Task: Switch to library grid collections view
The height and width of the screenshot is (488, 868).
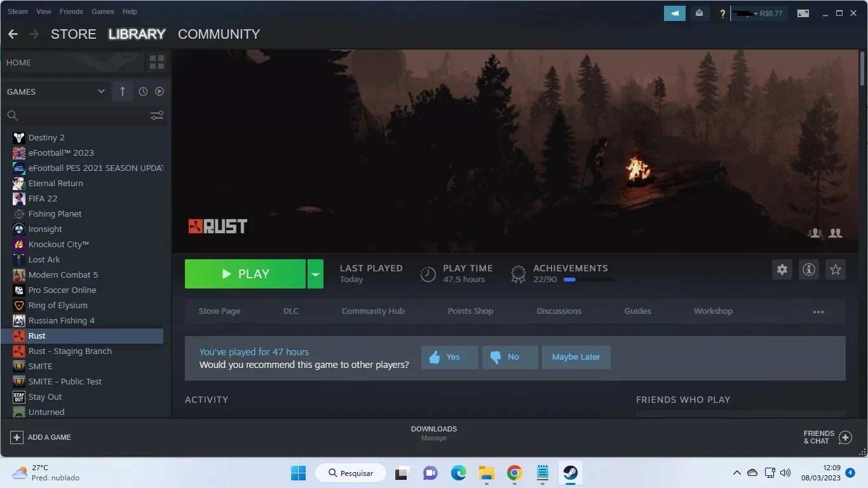Action: click(156, 62)
